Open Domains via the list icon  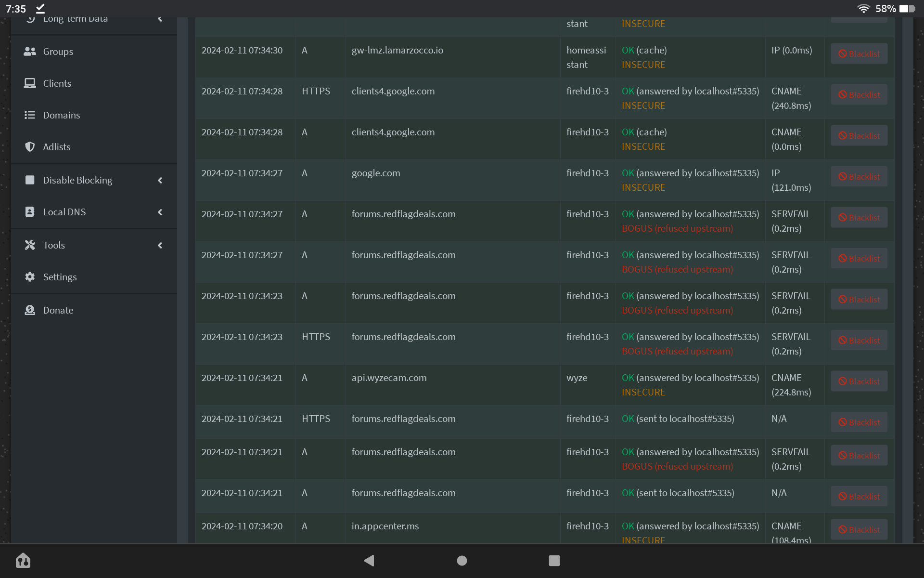tap(30, 115)
